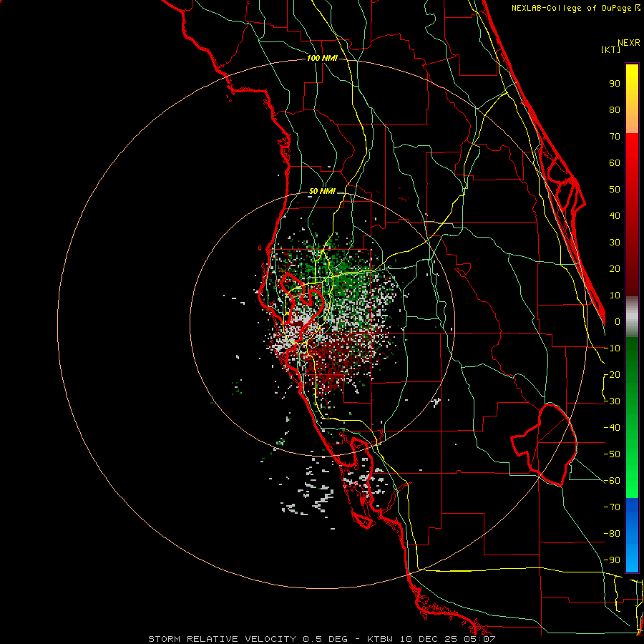
Task: Click the 60 value on the velocity scale
Action: tap(615, 163)
